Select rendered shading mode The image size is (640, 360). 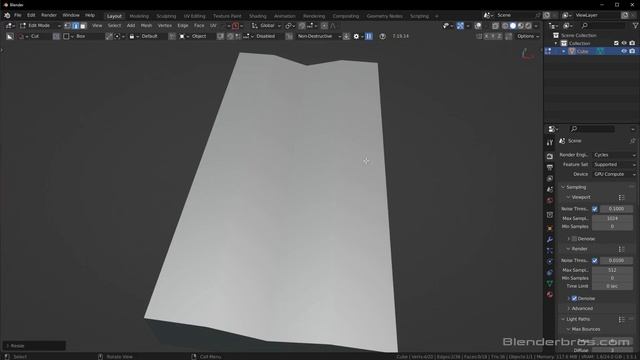528,26
